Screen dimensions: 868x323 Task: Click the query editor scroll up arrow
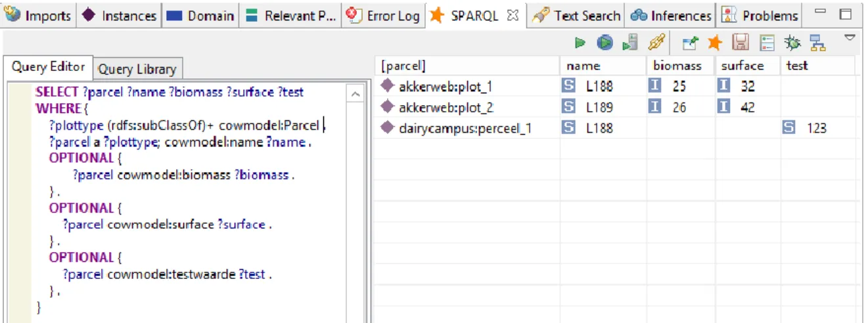point(356,95)
